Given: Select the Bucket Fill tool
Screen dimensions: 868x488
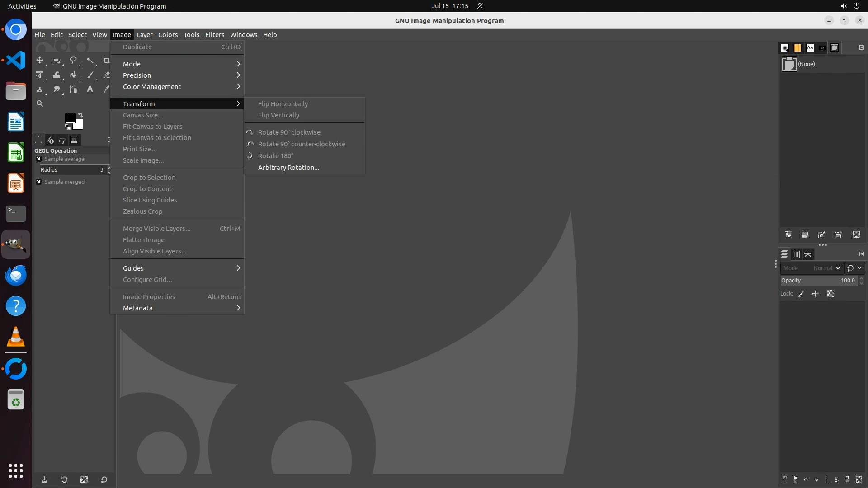Looking at the screenshot, I should (x=73, y=75).
